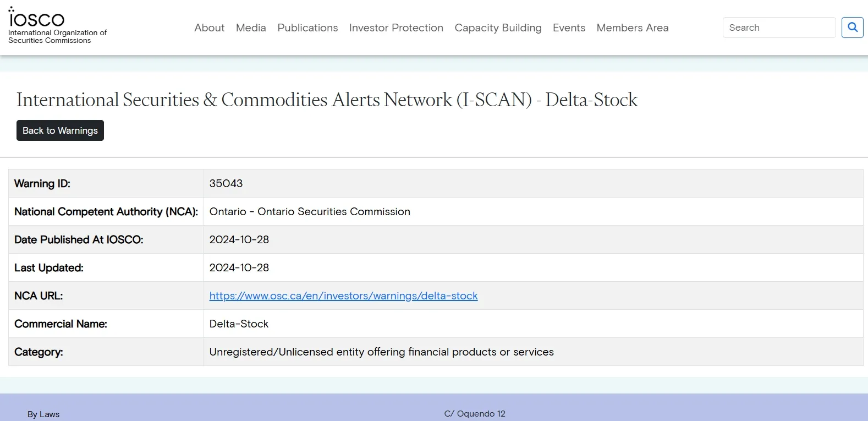Click the I-SCAN Delta-Stock page heading

[327, 100]
